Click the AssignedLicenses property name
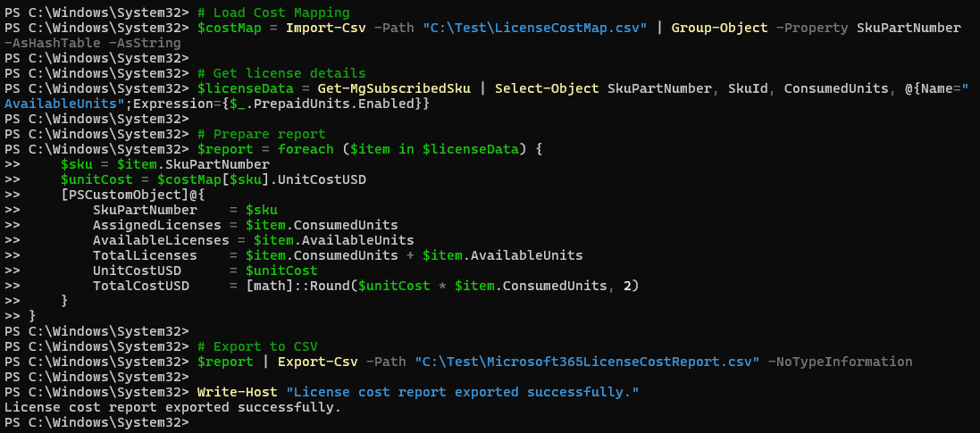Image resolution: width=980 pixels, height=433 pixels. click(x=157, y=225)
